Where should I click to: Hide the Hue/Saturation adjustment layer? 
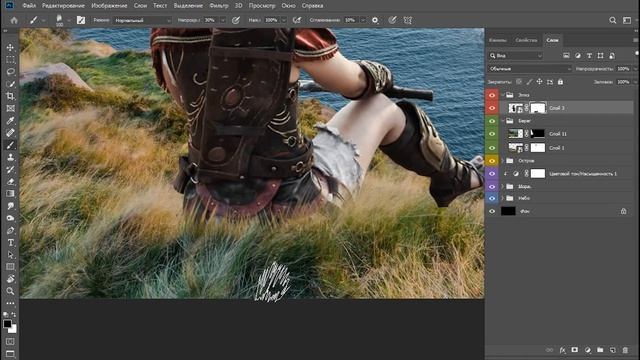pos(492,173)
